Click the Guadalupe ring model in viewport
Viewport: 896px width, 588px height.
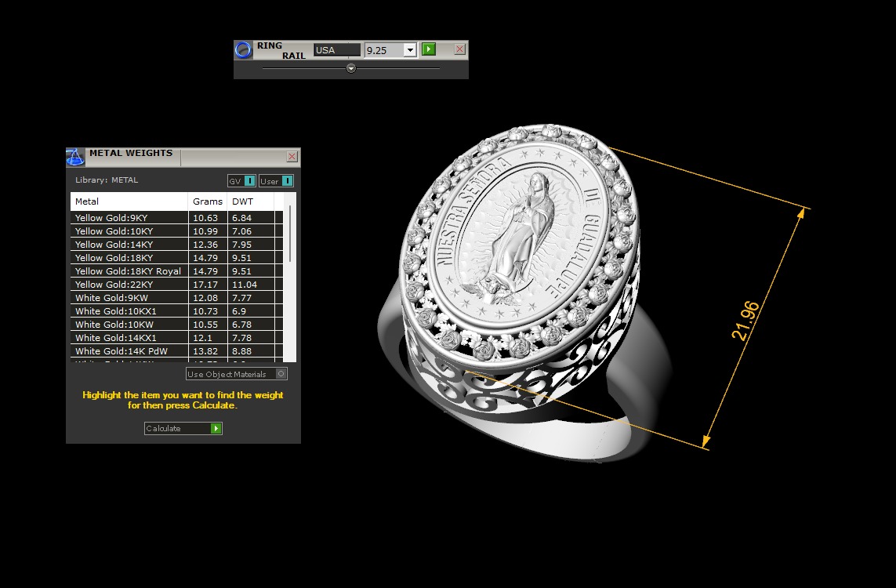(x=523, y=292)
